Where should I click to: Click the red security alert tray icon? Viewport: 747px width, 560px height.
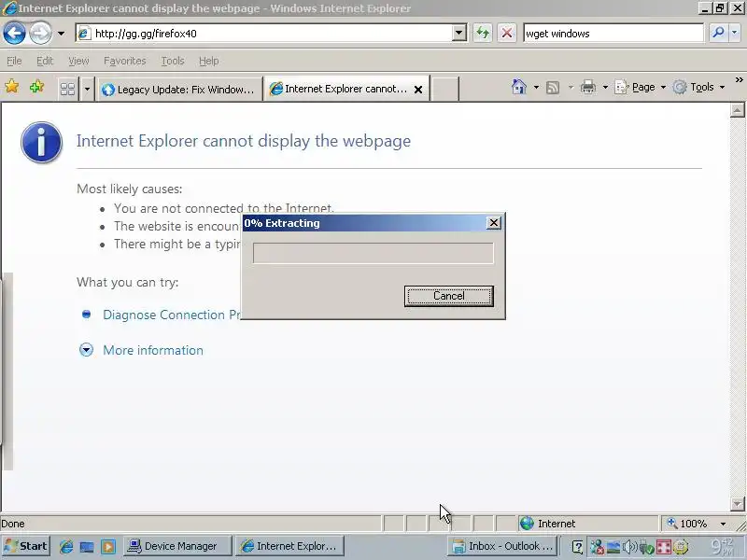point(663,547)
